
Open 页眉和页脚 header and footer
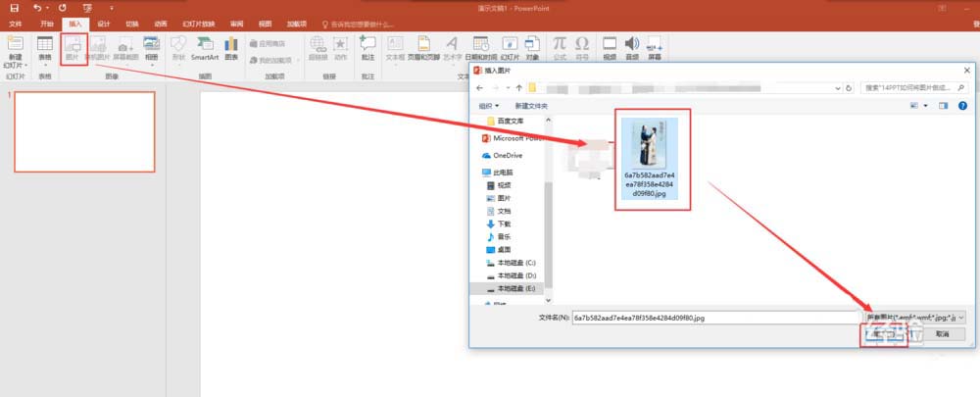click(x=424, y=49)
